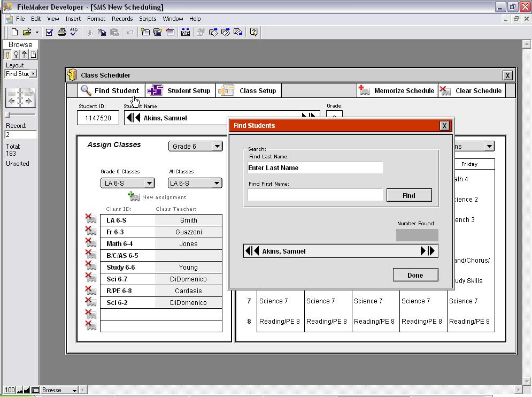Screen dimensions: 532x397
Task: Remove the B/C/AS 6-5 class assignment
Action: pos(90,254)
